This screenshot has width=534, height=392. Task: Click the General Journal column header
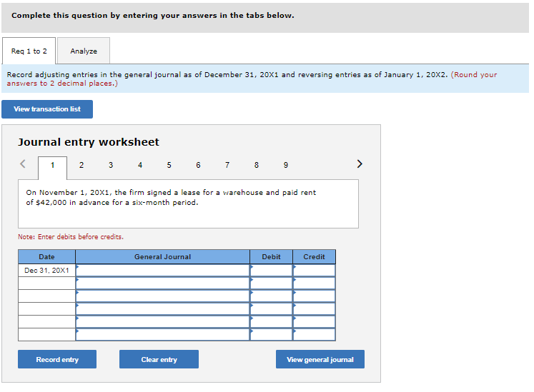(163, 257)
